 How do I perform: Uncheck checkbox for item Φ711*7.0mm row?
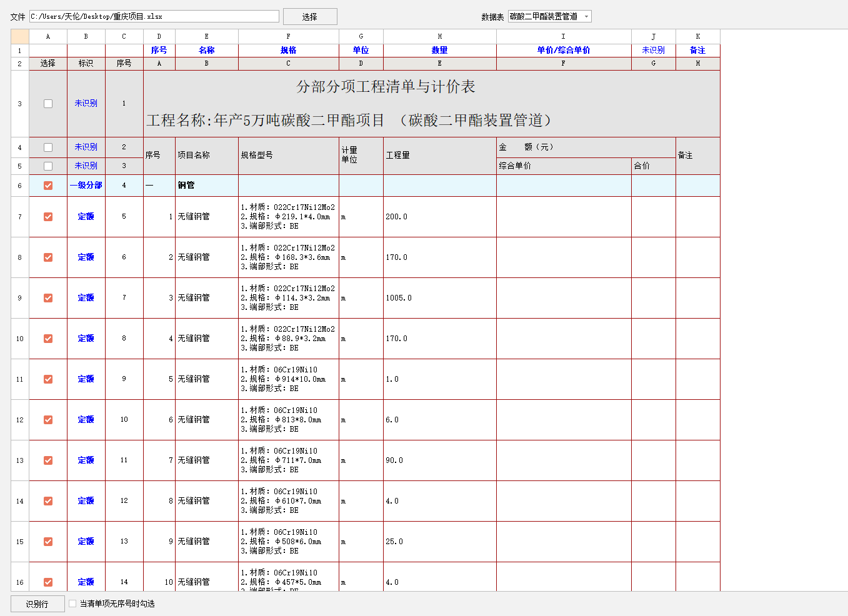coord(48,460)
